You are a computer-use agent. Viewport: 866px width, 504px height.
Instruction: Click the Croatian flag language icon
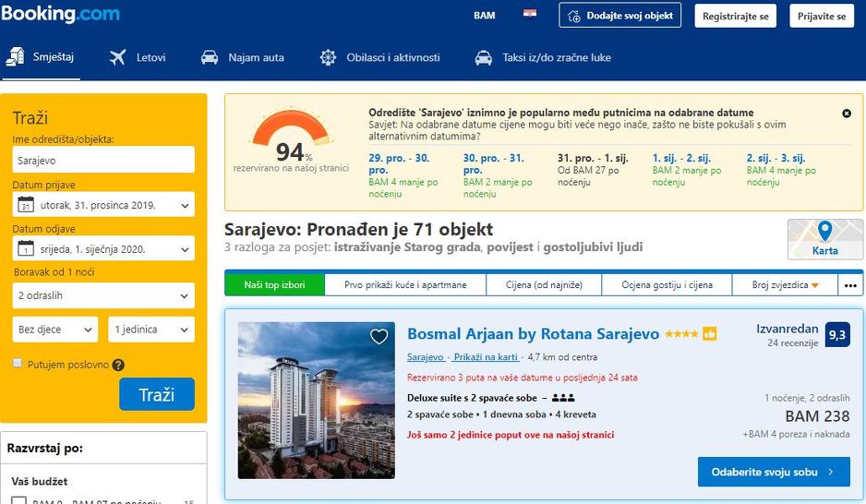[x=530, y=14]
